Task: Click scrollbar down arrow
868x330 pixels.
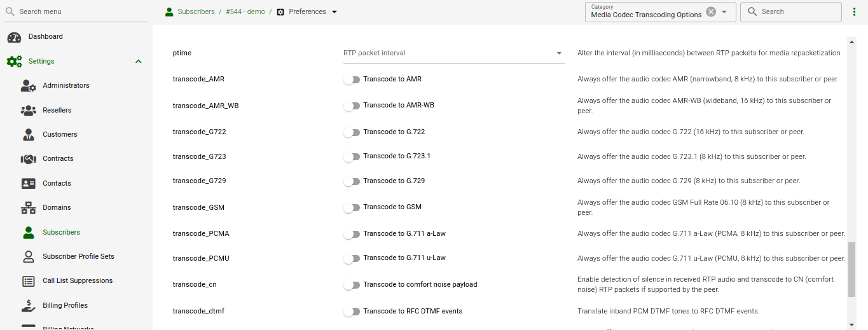Action: click(852, 324)
